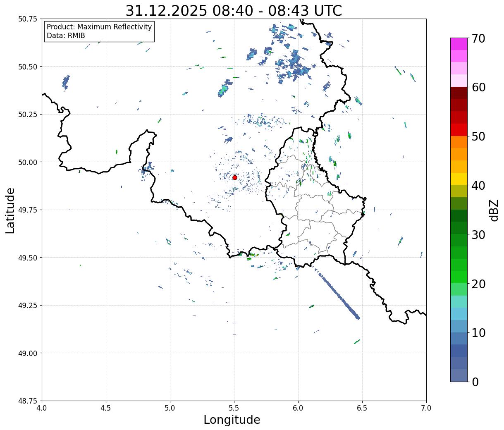Click the Latitude axis label
Viewport: 504px width, 430px height.
pyautogui.click(x=10, y=210)
